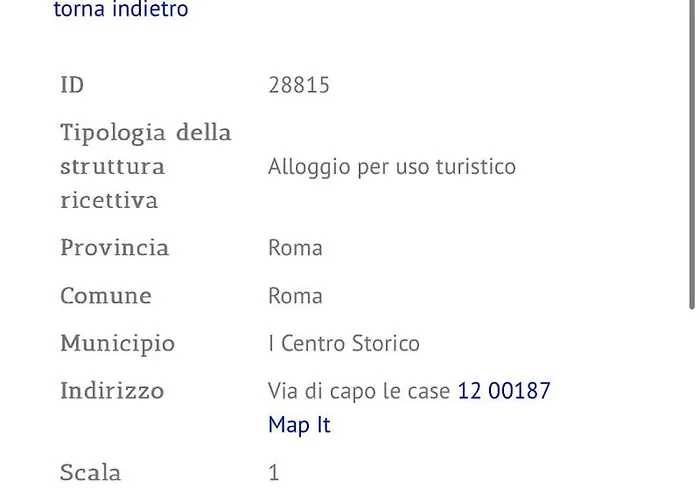700x500 pixels.
Task: Click the 'I Centro Storico' value
Action: [x=344, y=344]
